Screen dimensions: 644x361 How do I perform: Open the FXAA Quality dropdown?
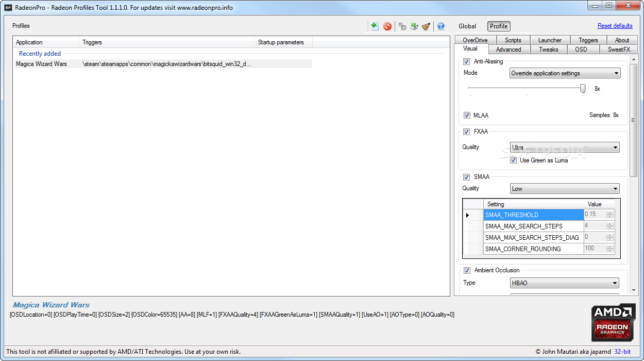point(565,147)
